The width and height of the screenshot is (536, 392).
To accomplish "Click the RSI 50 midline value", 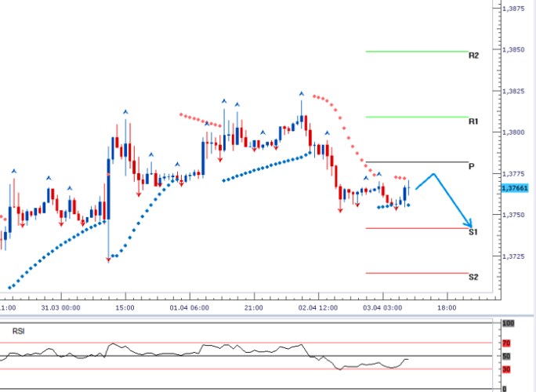I will [x=506, y=357].
